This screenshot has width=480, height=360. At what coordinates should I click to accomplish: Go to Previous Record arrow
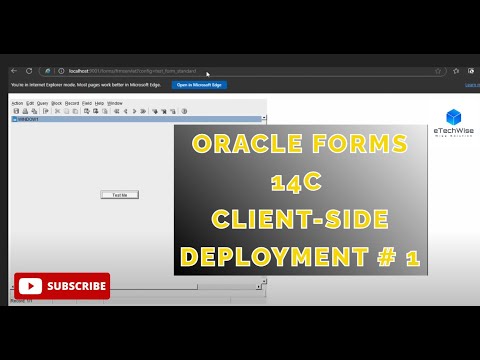coord(125,111)
